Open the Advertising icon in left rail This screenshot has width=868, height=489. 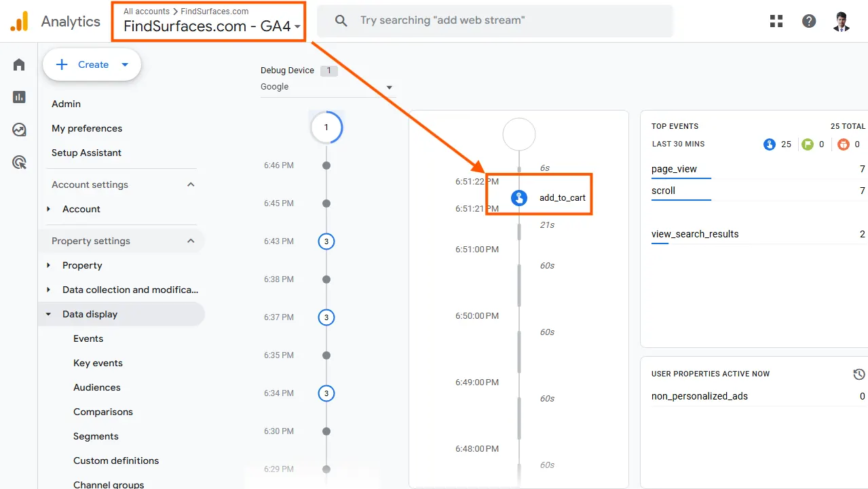click(x=19, y=162)
